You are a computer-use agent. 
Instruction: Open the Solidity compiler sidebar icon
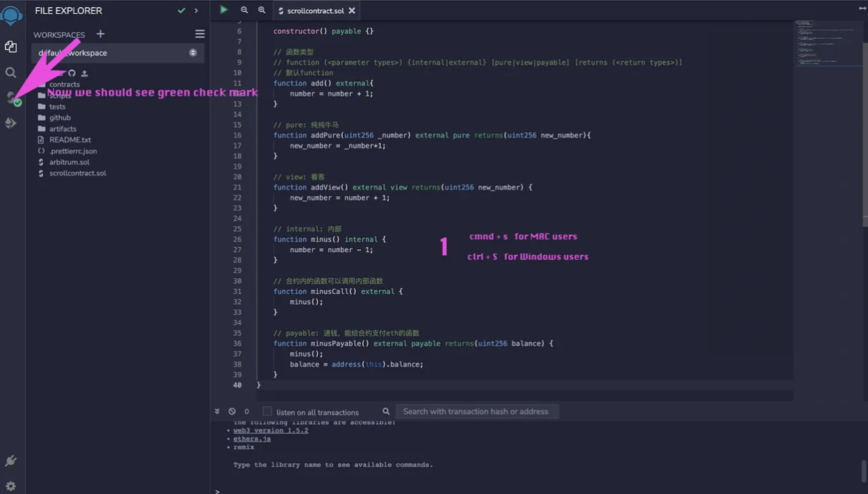[11, 98]
